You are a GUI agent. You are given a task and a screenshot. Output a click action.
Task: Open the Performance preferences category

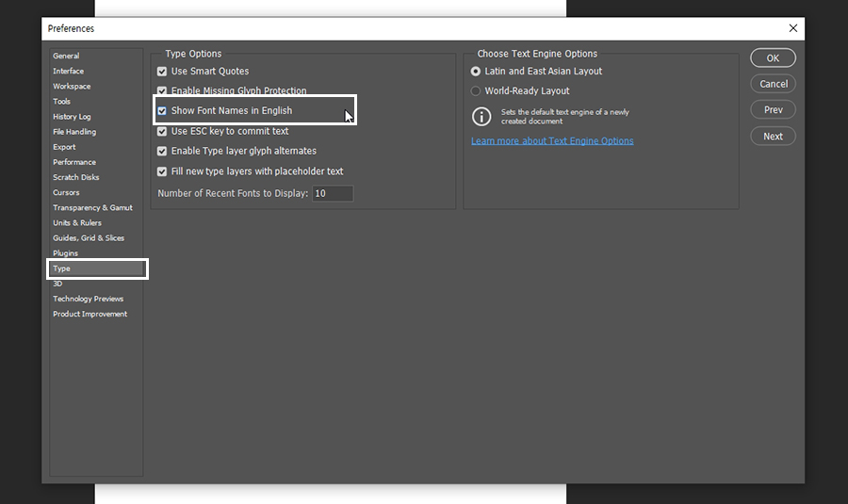[x=74, y=162]
